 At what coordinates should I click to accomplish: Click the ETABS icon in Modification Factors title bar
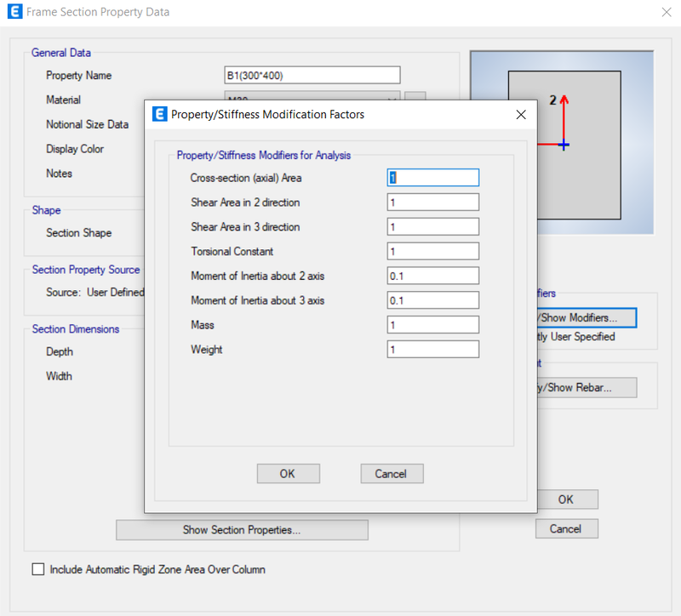(160, 114)
